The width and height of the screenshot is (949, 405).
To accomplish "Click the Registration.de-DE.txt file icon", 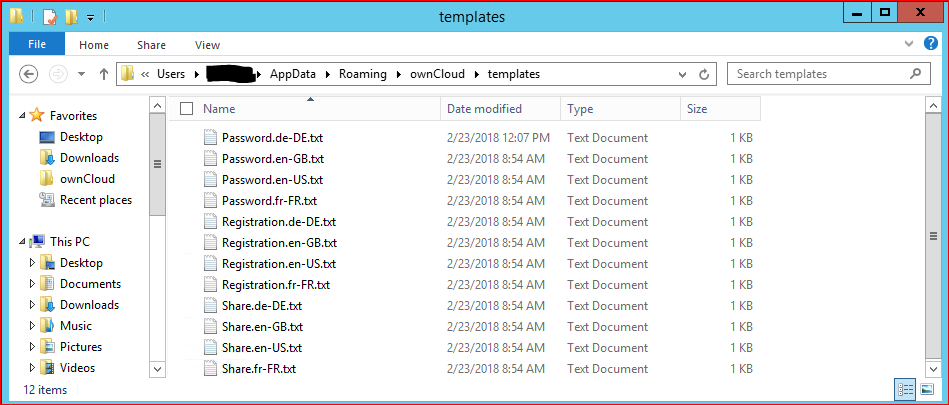I will coord(209,222).
